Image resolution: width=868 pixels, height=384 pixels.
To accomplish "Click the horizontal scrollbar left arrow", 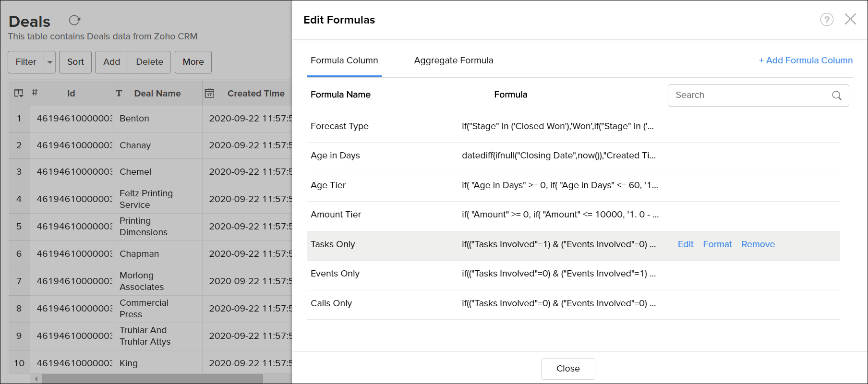I will pos(36,379).
